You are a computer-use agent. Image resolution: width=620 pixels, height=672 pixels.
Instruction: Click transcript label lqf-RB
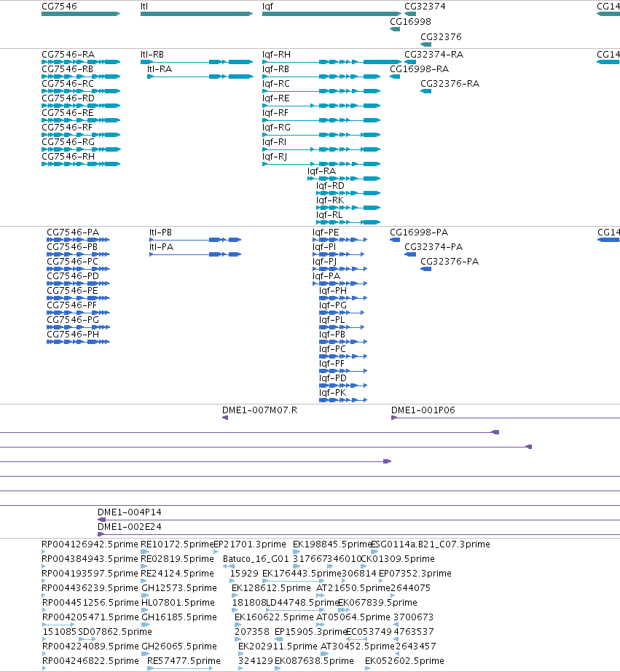tap(275, 69)
